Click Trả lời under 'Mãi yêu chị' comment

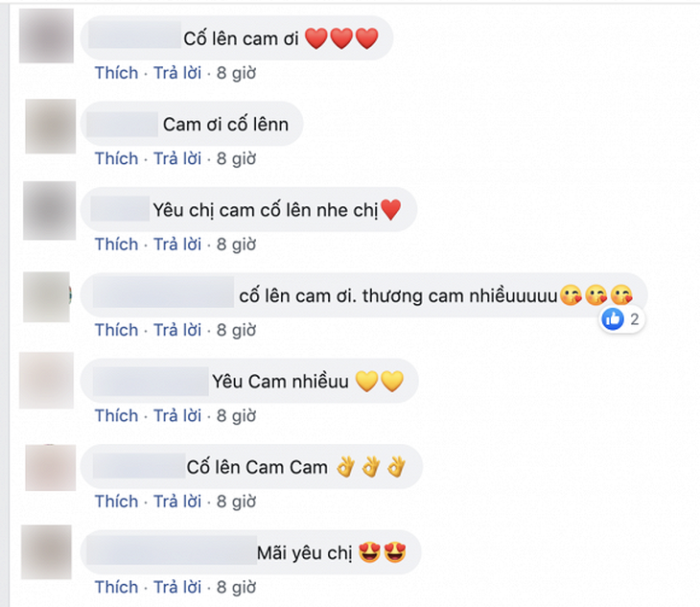point(177,587)
